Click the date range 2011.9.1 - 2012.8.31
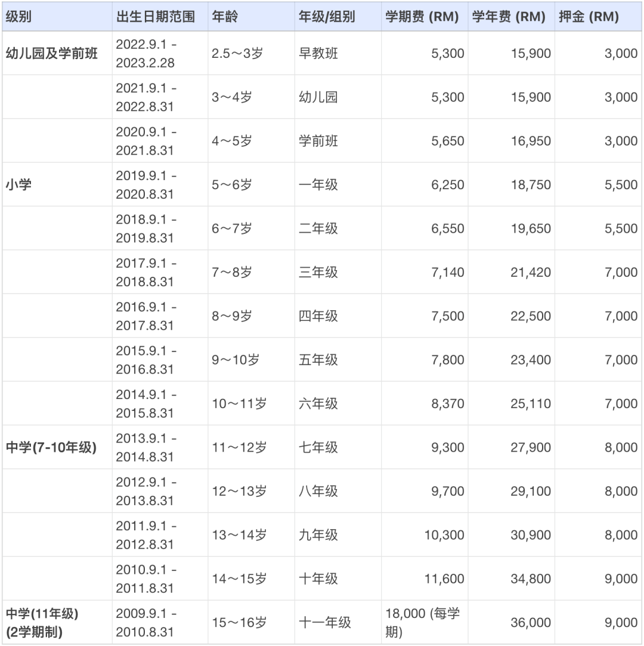 coord(160,535)
